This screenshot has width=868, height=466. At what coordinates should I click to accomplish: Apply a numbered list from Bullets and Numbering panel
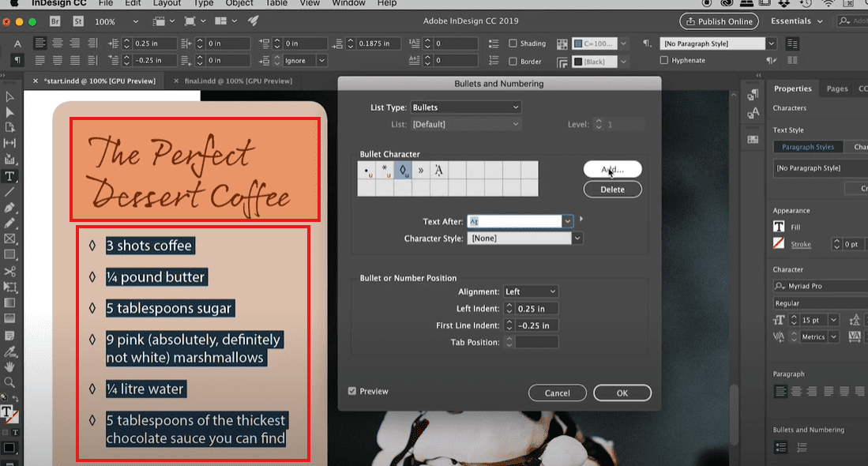point(802,447)
